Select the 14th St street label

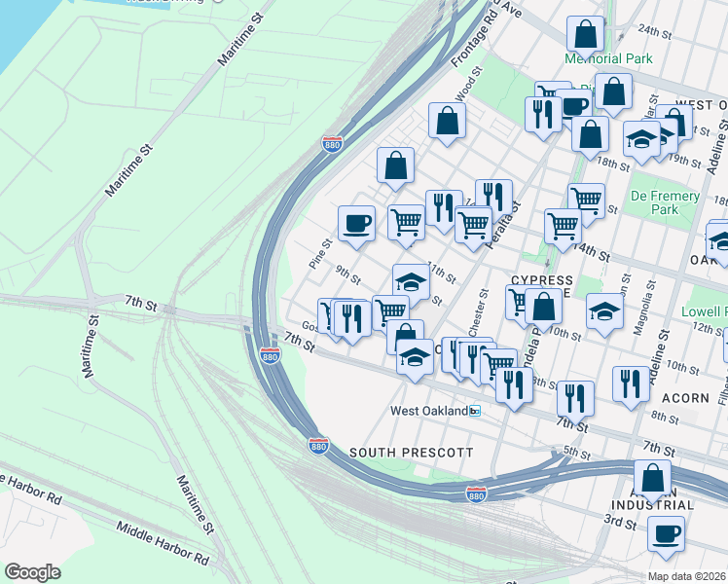[592, 251]
